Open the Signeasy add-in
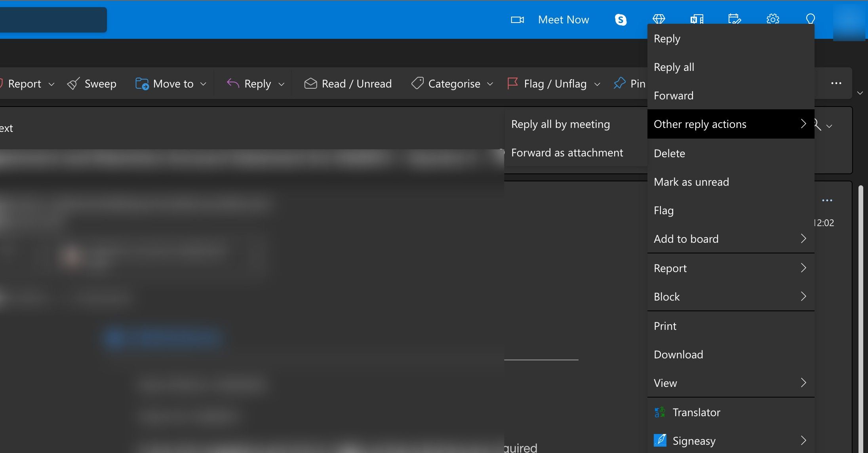 (x=694, y=440)
